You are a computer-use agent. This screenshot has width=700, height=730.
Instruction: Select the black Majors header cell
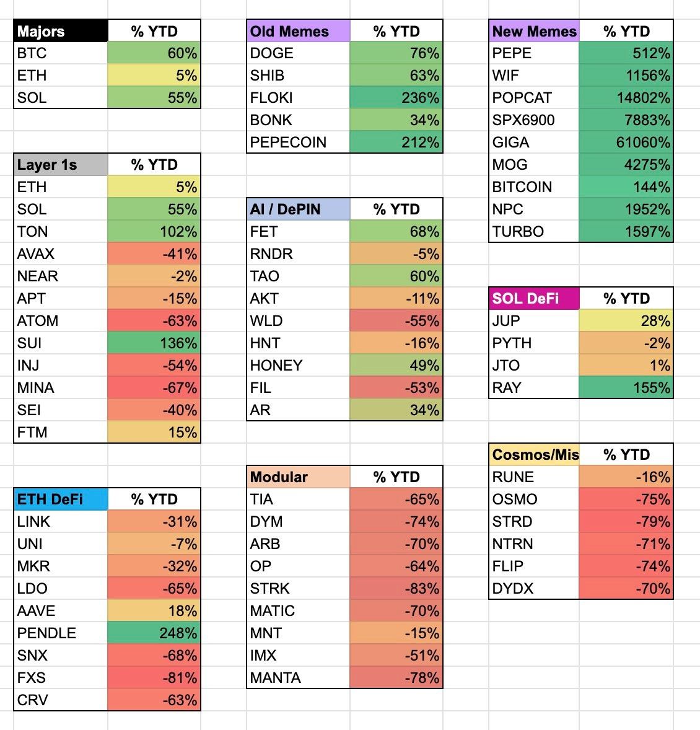pyautogui.click(x=61, y=31)
